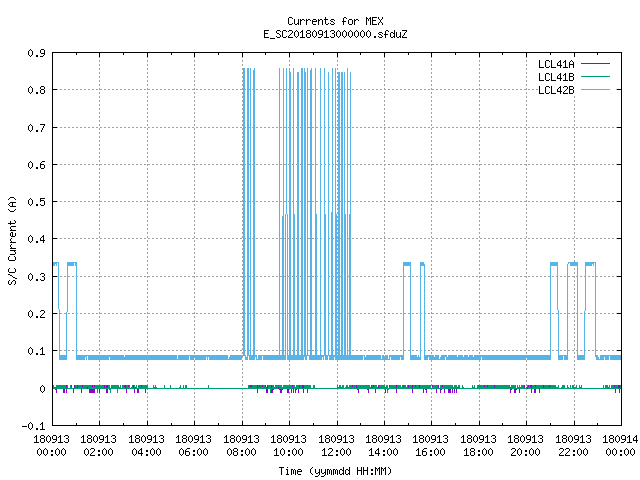Click the '180913 20:00' x-axis tick label
This screenshot has height=480, width=640.
pos(525,446)
